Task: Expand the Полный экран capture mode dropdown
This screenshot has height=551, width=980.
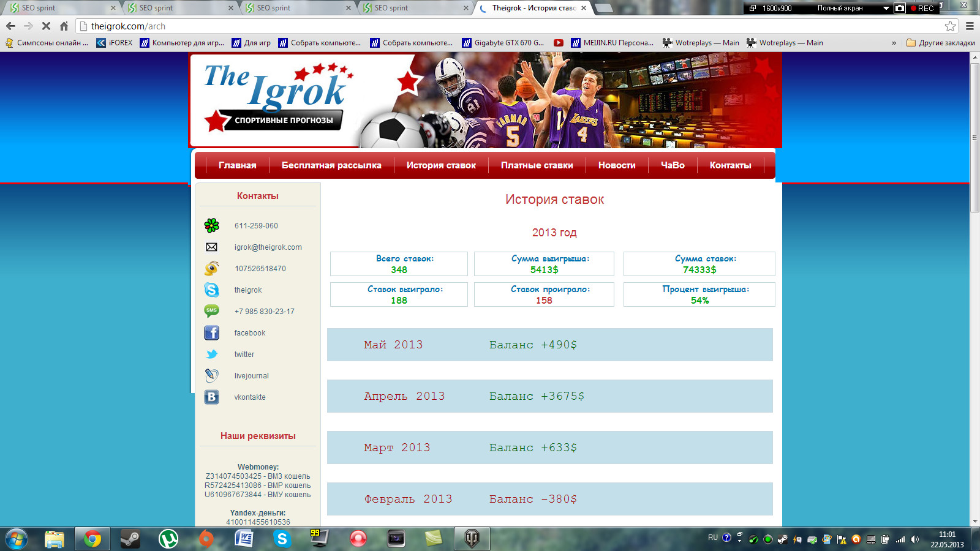Action: [x=886, y=8]
